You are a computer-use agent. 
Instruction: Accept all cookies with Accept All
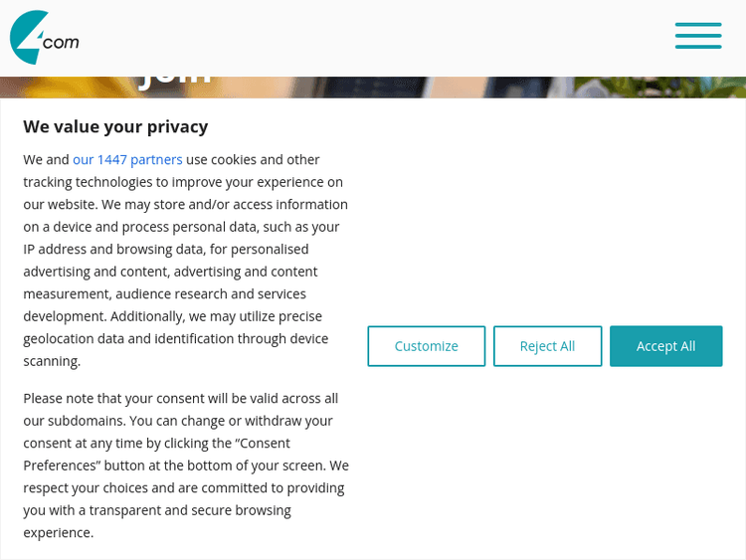[x=665, y=346]
